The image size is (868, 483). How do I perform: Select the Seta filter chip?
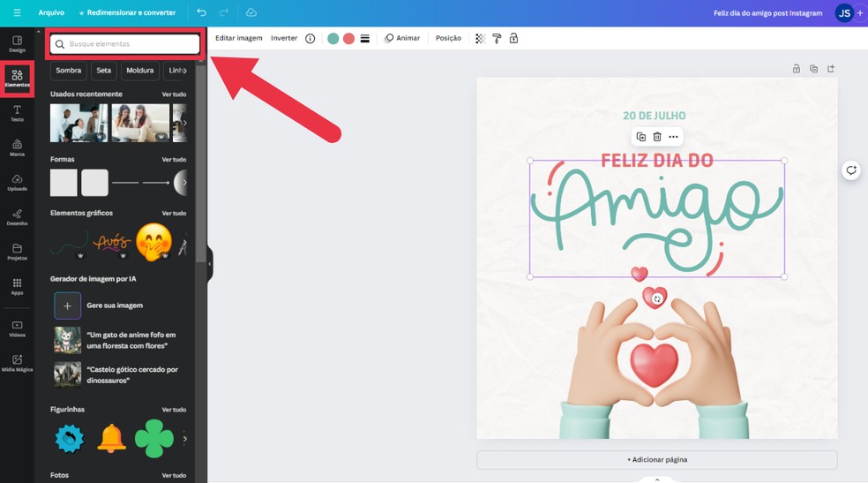[103, 71]
